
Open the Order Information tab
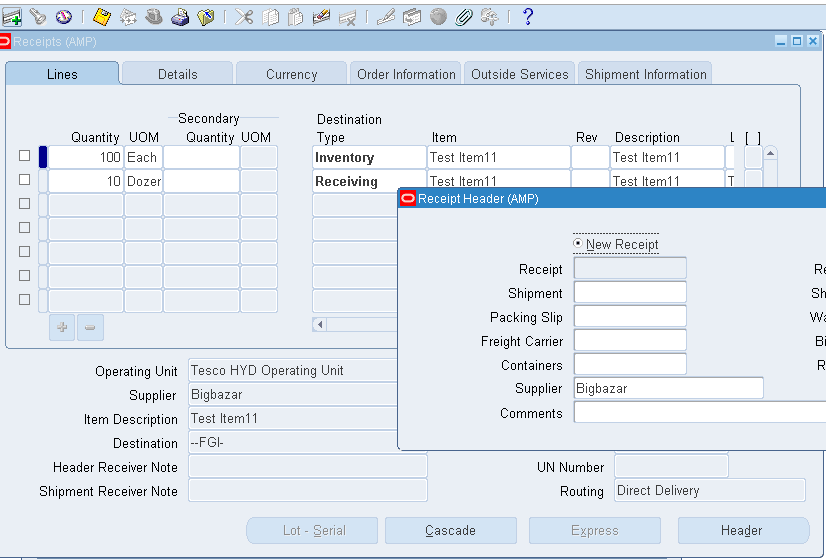[x=406, y=74]
